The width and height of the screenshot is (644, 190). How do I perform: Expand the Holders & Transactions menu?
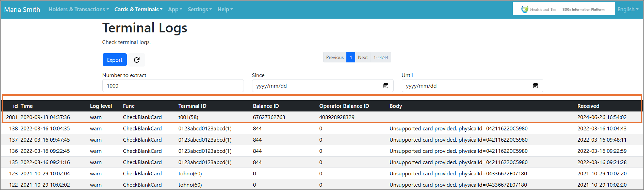tap(78, 9)
